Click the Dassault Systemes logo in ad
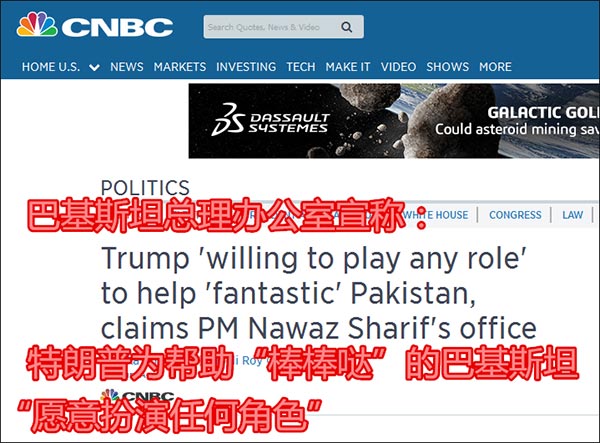 click(271, 119)
